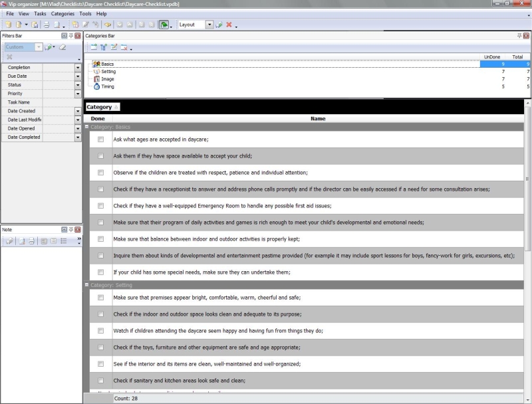Click the delete category icon with red X

pos(124,47)
